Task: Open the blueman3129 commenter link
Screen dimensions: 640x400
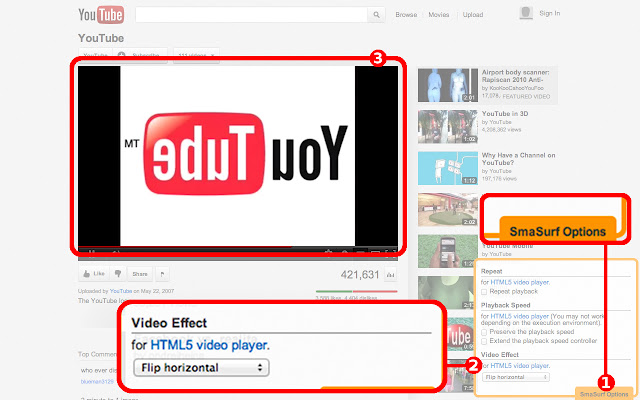Action: point(97,382)
